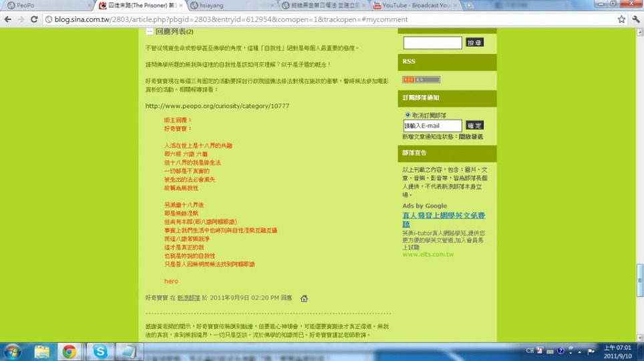Image resolution: width=644 pixels, height=361 pixels.
Task: Open the Windows Start menu
Action: 13,351
